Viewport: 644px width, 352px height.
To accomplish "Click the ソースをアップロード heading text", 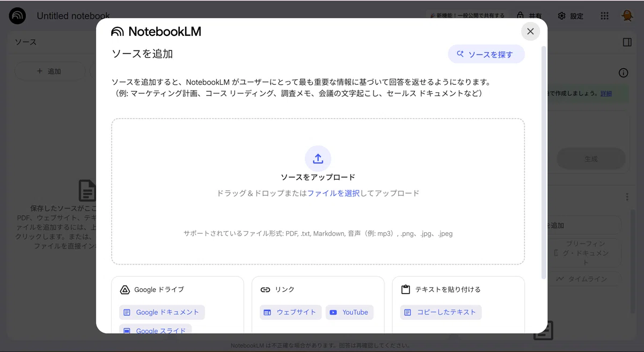I will (318, 178).
